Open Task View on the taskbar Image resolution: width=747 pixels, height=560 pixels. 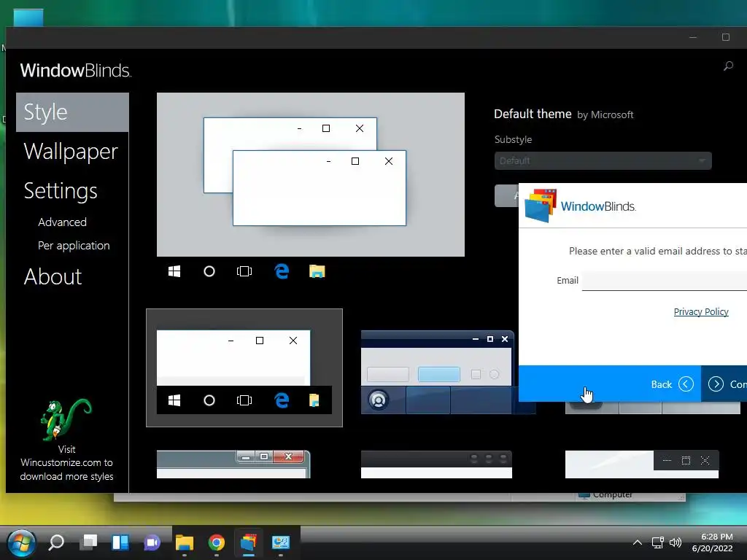click(x=88, y=542)
